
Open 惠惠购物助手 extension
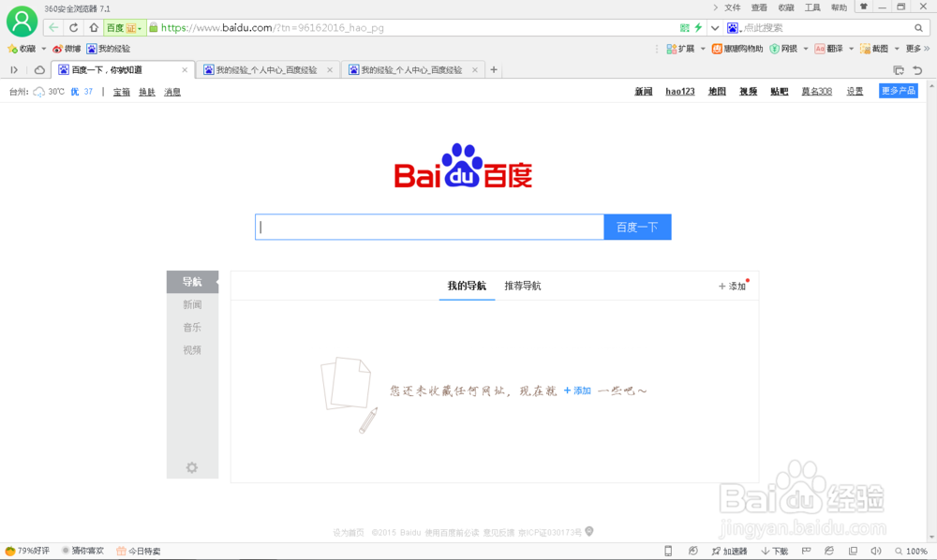pyautogui.click(x=737, y=49)
